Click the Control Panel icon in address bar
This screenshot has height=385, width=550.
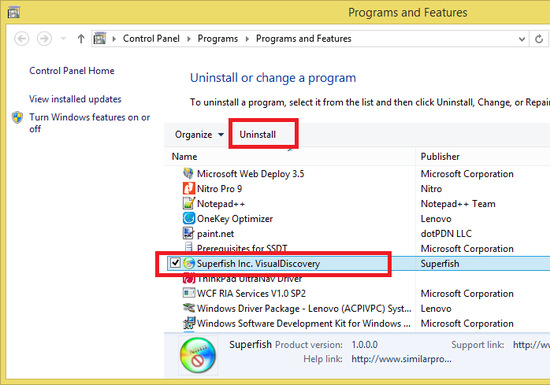(x=100, y=39)
